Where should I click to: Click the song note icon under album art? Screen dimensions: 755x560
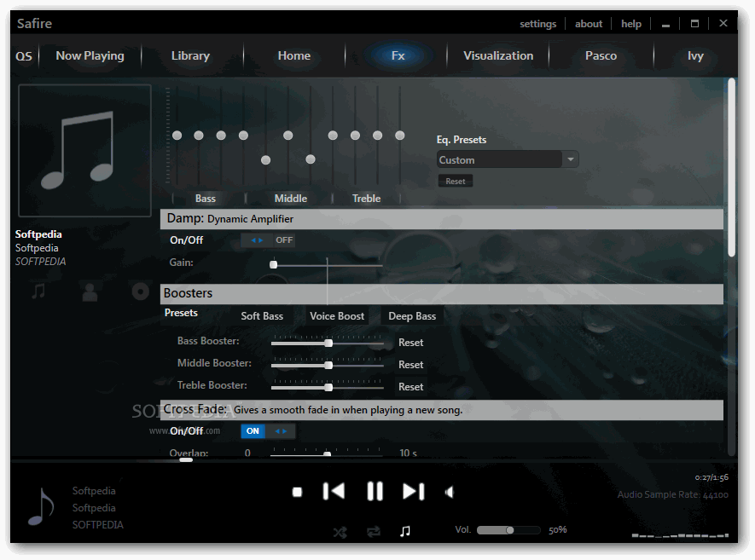coord(38,291)
